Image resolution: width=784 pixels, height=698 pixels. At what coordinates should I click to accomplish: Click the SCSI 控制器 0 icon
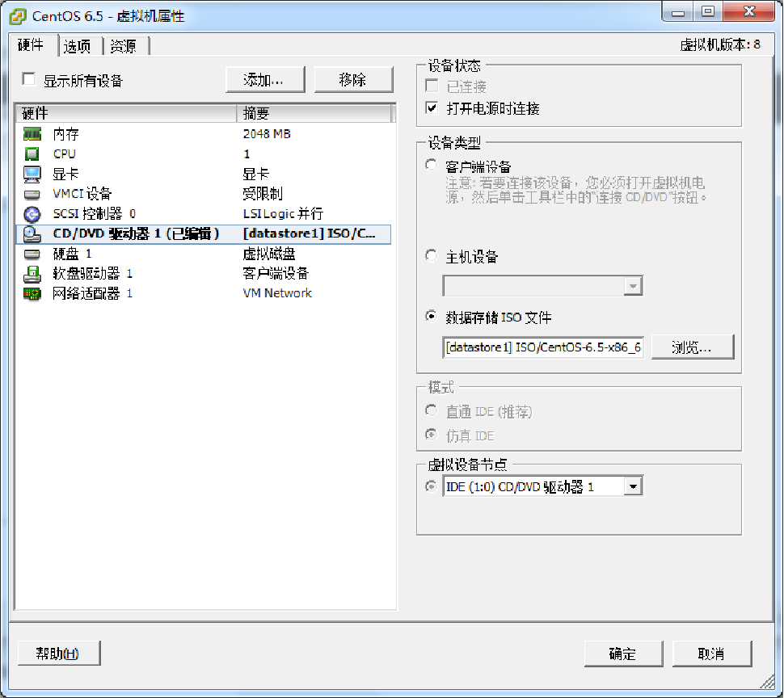pos(32,214)
